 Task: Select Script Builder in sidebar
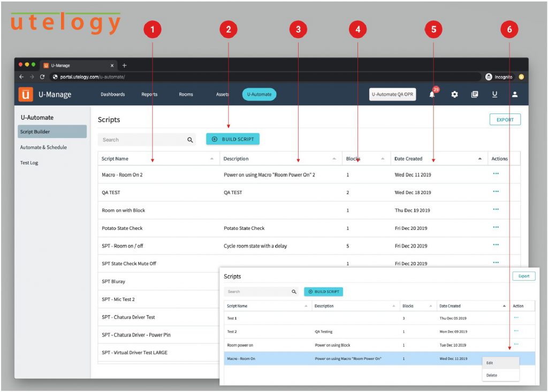click(x=52, y=132)
